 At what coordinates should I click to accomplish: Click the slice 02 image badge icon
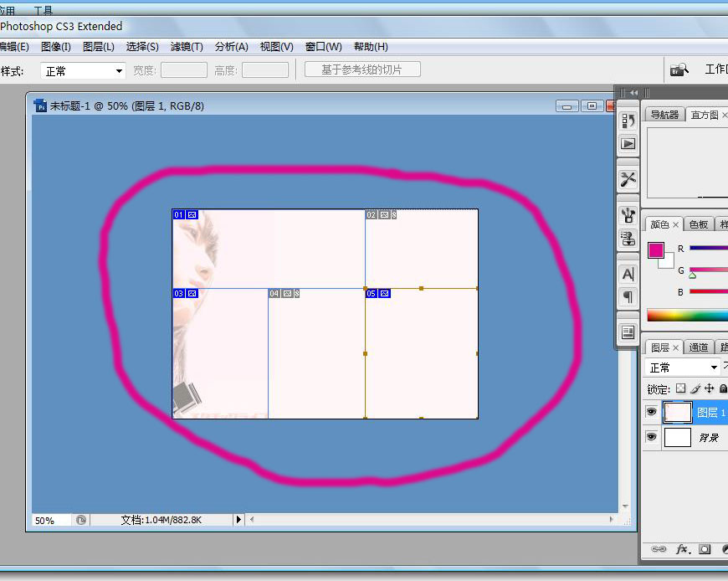384,214
